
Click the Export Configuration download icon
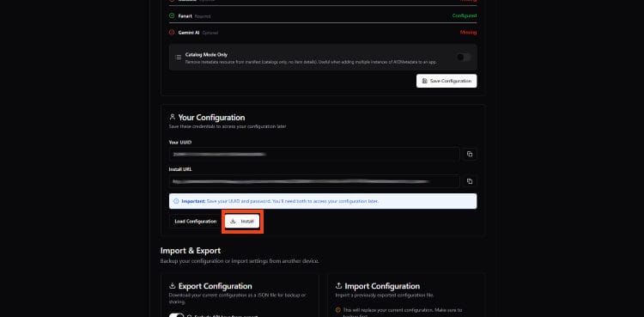click(x=173, y=285)
